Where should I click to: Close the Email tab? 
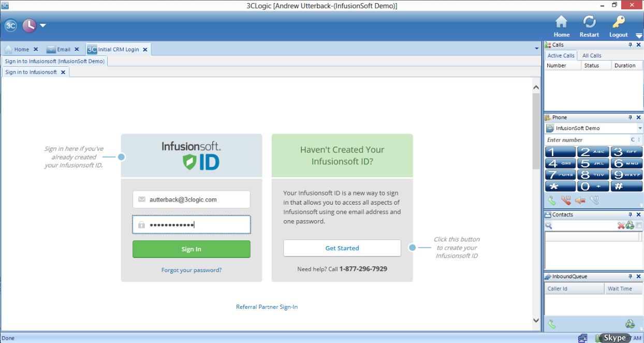point(77,49)
